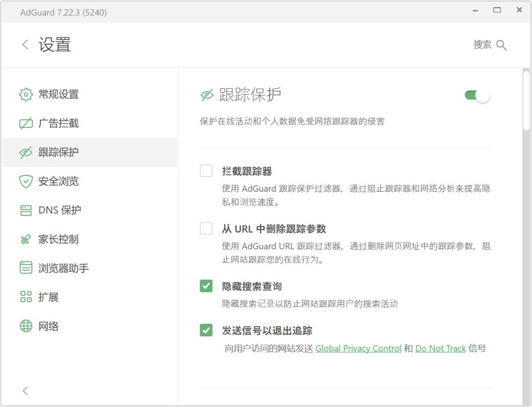Viewport: 532px width, 407px height.
Task: Check 从 URL 中删除跟踪参数 option
Action: pyautogui.click(x=206, y=229)
